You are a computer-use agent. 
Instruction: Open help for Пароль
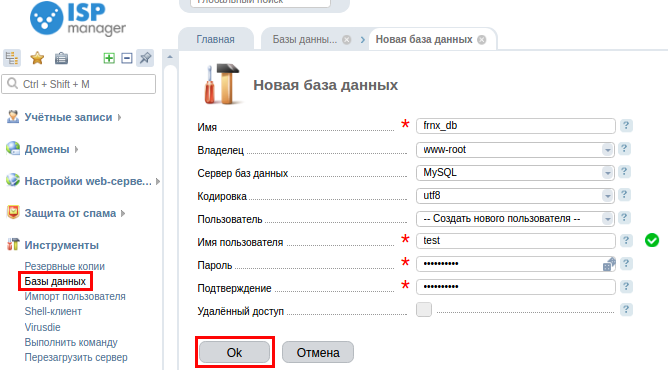(626, 264)
